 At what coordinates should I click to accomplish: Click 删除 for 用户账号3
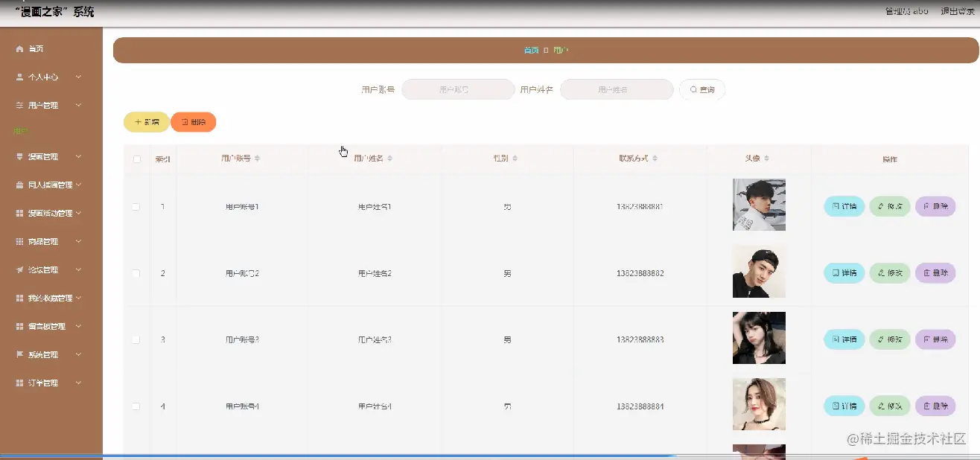pos(935,339)
